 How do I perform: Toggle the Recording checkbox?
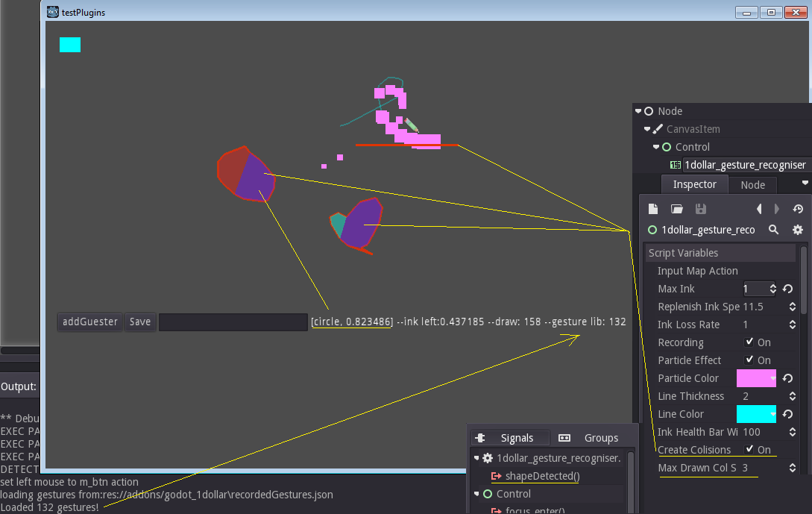pos(749,342)
